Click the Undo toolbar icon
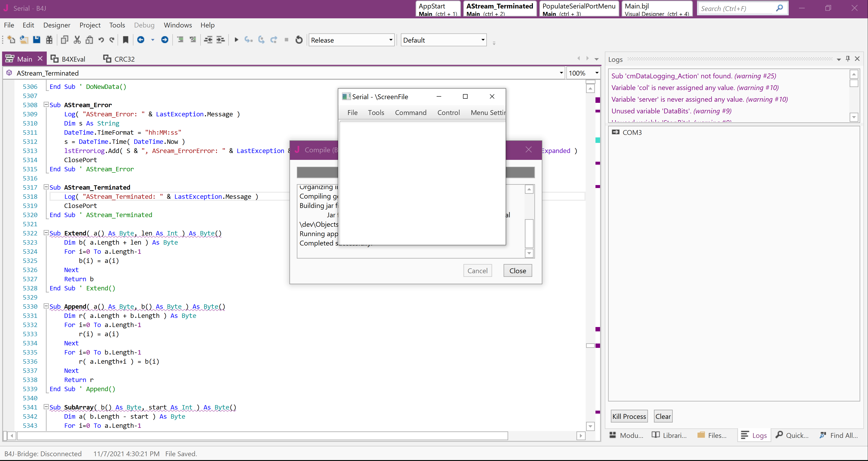868x461 pixels. [x=101, y=40]
